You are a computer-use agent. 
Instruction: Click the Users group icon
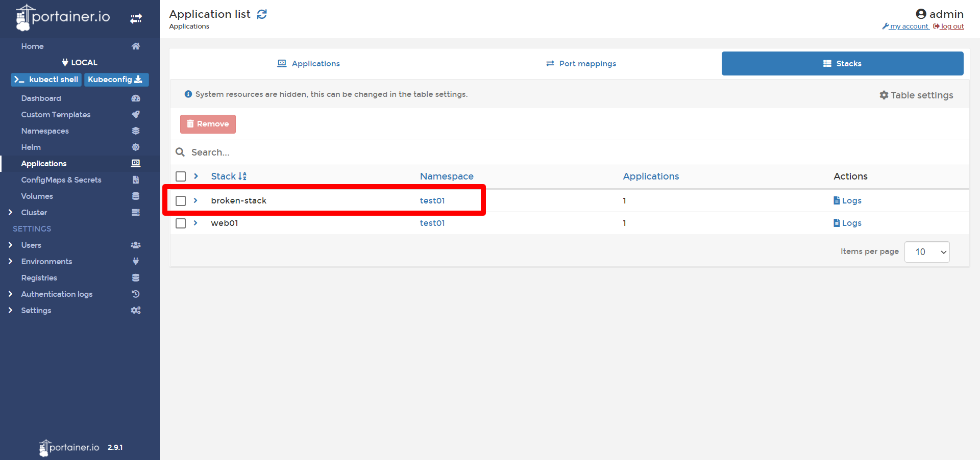[136, 245]
